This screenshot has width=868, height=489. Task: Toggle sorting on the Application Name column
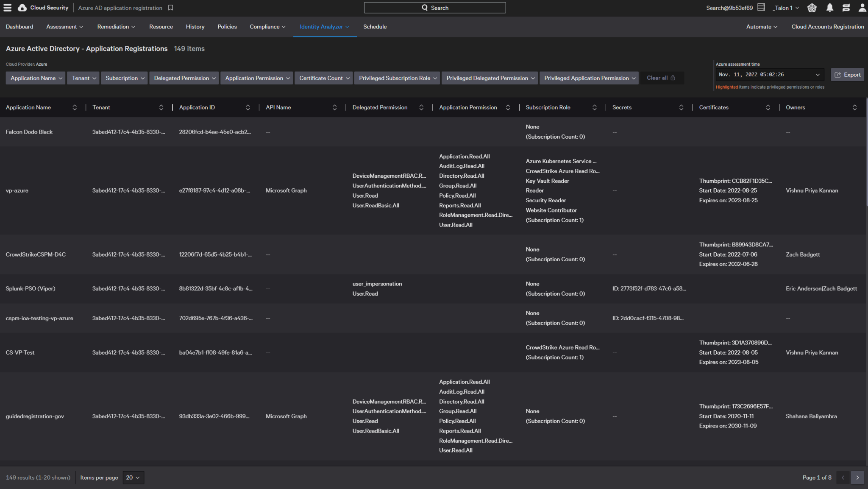pos(75,107)
